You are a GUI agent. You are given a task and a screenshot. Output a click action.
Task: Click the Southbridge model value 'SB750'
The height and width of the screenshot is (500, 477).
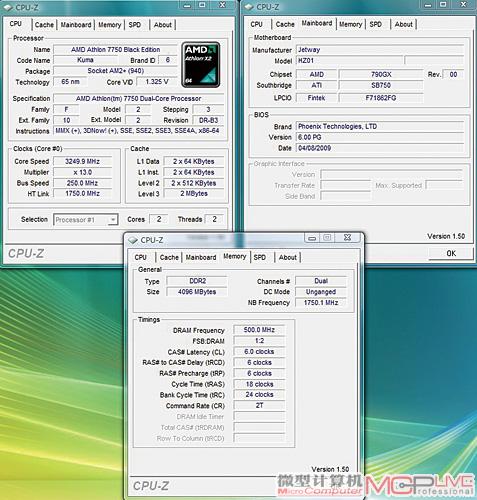tap(381, 85)
